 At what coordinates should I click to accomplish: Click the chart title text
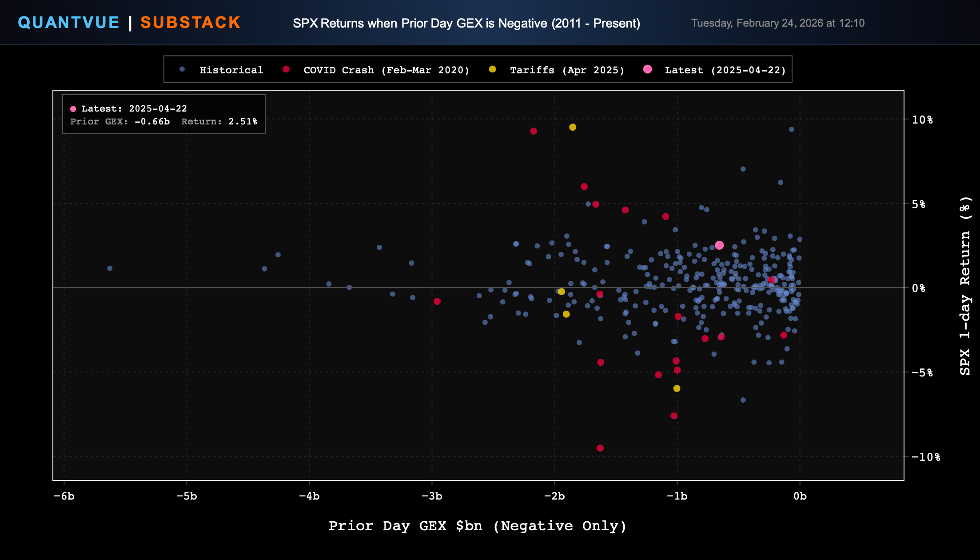pyautogui.click(x=466, y=23)
